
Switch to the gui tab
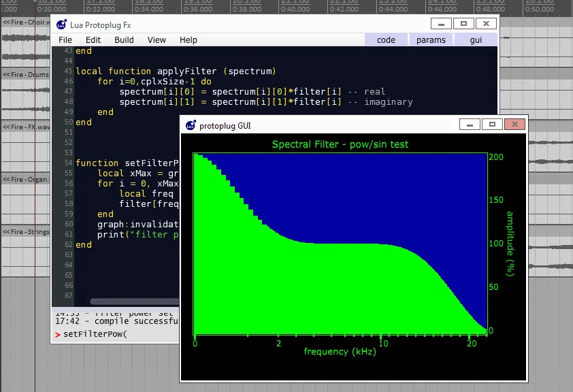[476, 40]
